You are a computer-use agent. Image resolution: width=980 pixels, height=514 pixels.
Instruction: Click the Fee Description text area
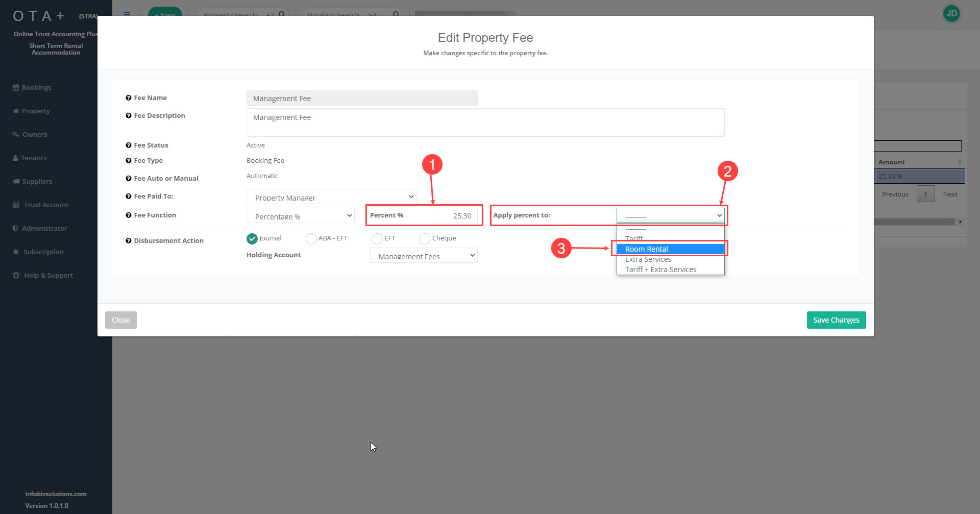click(x=485, y=123)
